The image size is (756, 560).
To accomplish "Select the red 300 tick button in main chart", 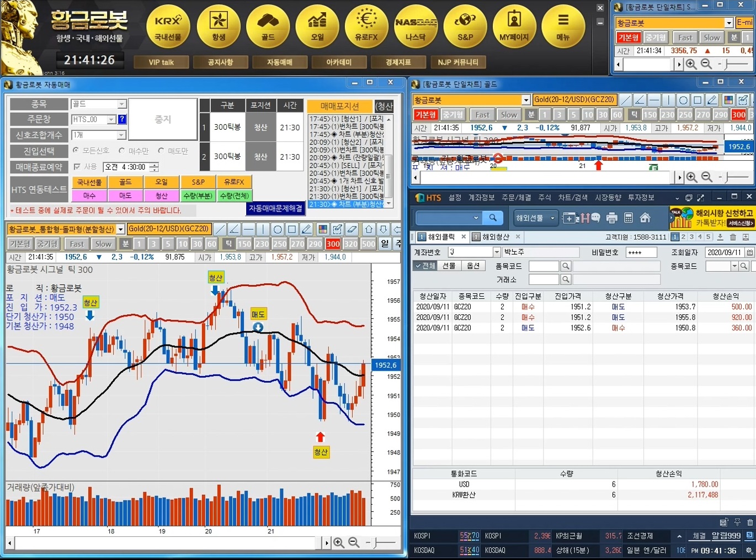I will 333,244.
